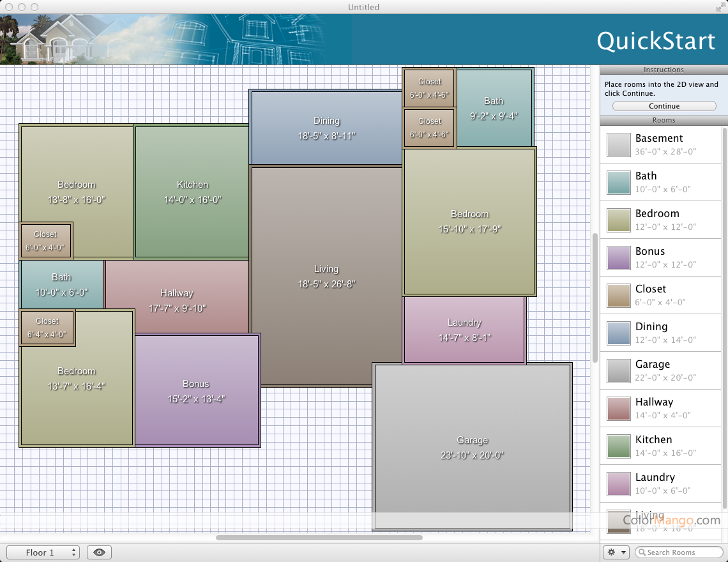
Task: Click the Instructions panel header
Action: pyautogui.click(x=664, y=70)
